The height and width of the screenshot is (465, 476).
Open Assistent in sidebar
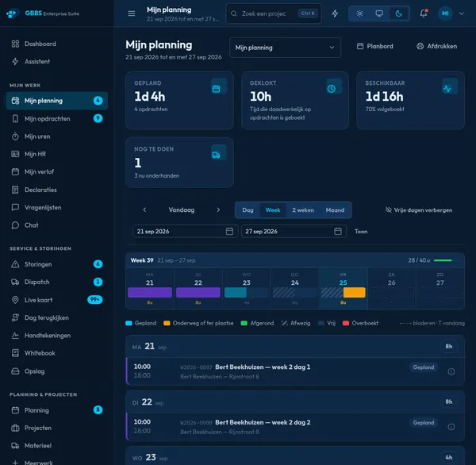[x=57, y=61]
